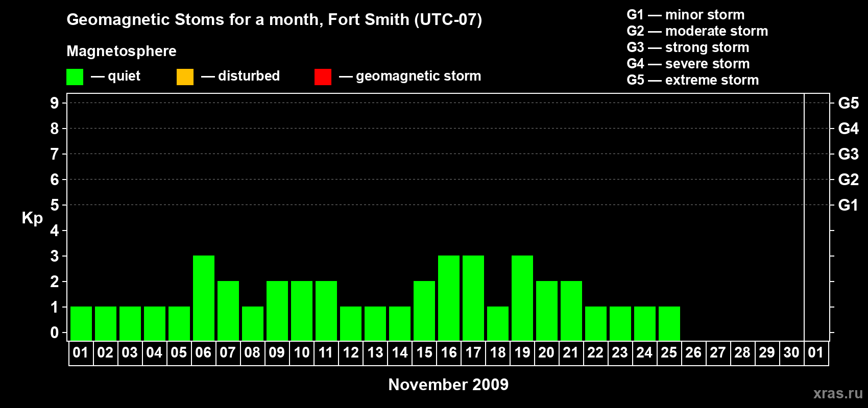This screenshot has width=868, height=408.
Task: Click the '— disturbed' legend label
Action: (x=240, y=76)
